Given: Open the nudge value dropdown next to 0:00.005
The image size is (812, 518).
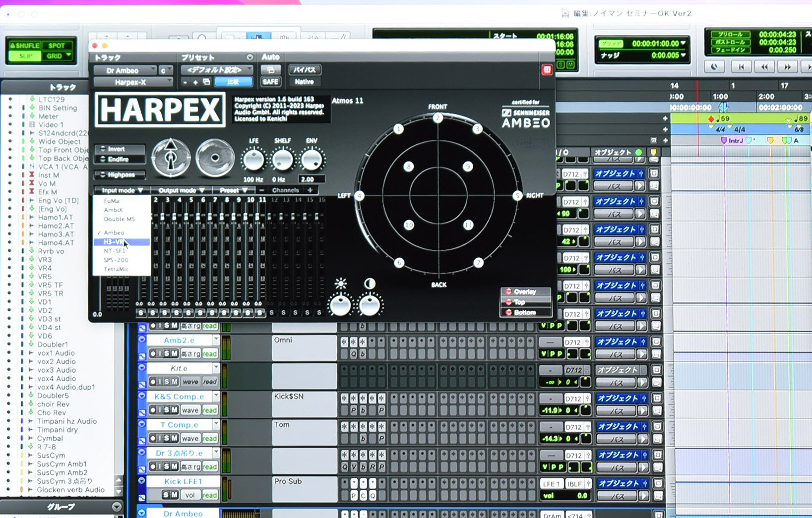Looking at the screenshot, I should tap(684, 56).
